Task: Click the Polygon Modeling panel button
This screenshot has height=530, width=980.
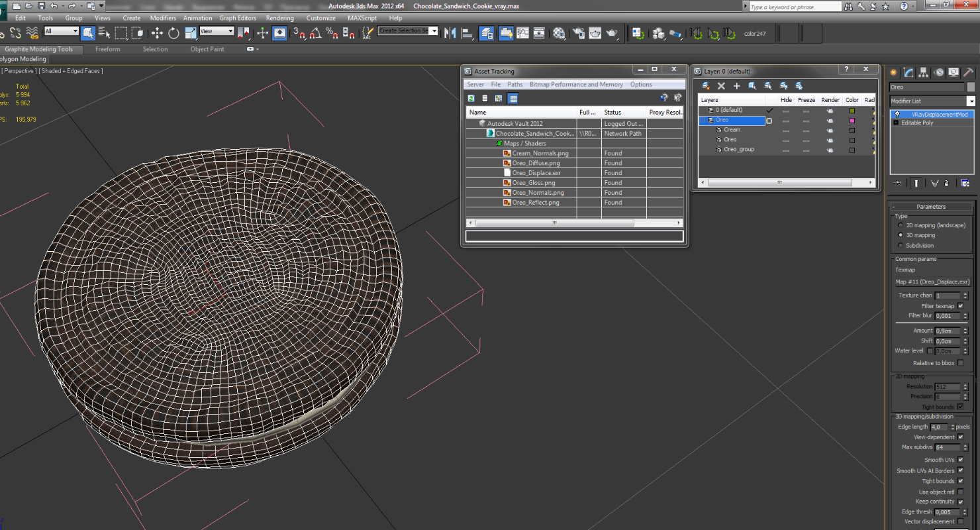Action: coord(23,59)
